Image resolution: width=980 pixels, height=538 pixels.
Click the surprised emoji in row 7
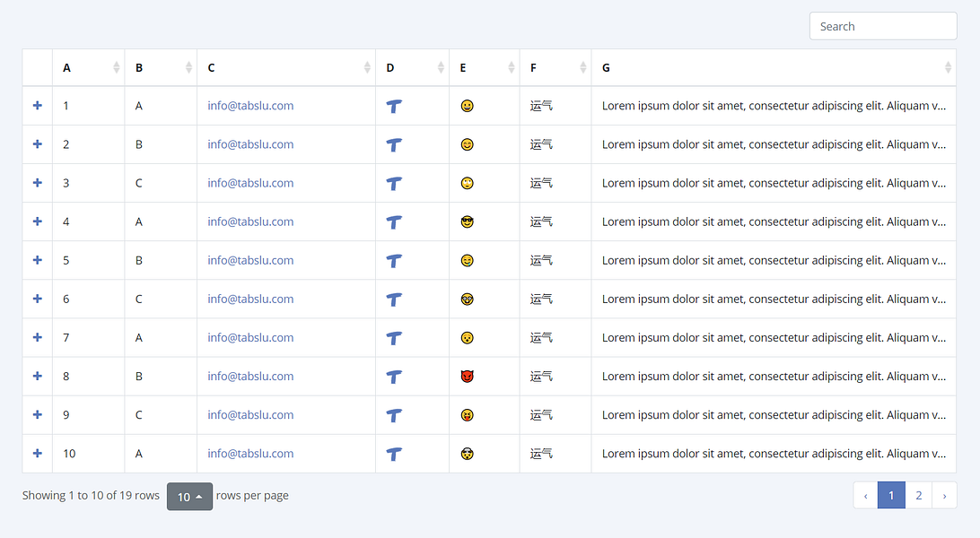pyautogui.click(x=467, y=338)
